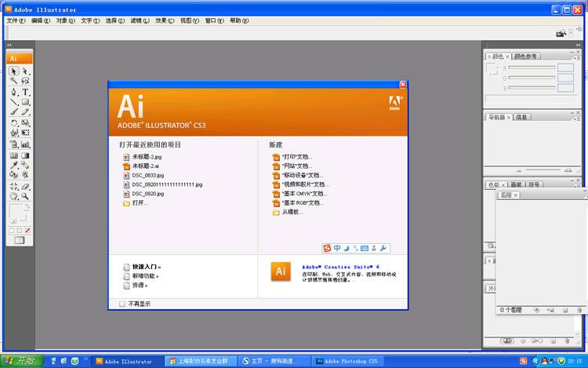Click the Hand tool

pyautogui.click(x=14, y=196)
